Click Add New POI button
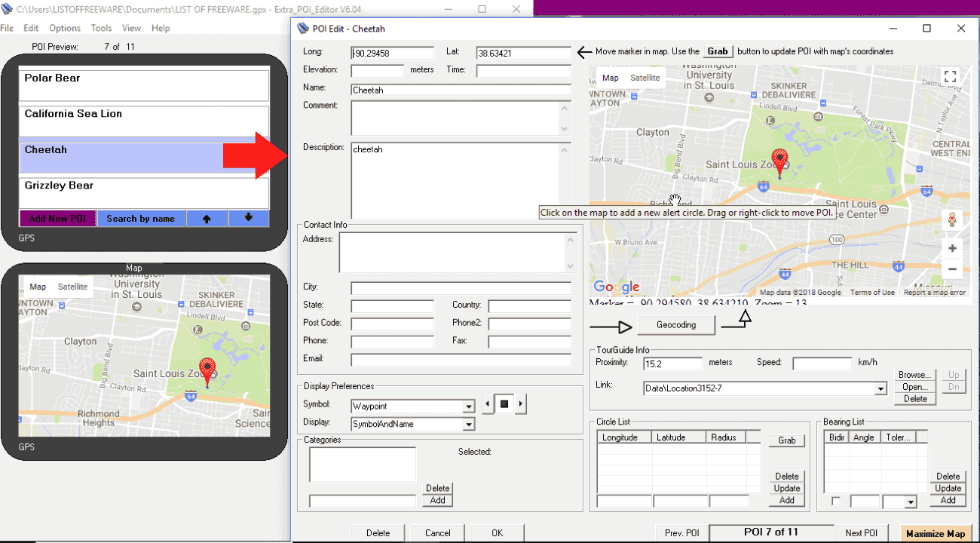The height and width of the screenshot is (543, 980). [58, 219]
